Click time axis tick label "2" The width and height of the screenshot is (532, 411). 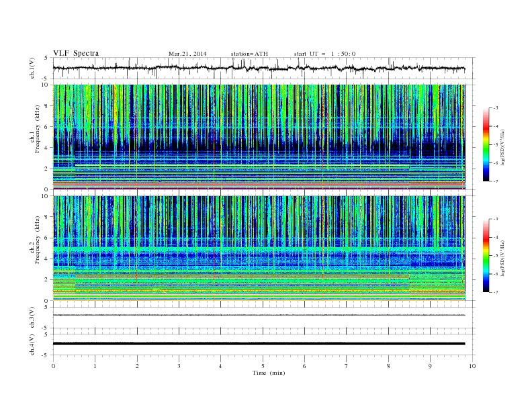tap(137, 366)
